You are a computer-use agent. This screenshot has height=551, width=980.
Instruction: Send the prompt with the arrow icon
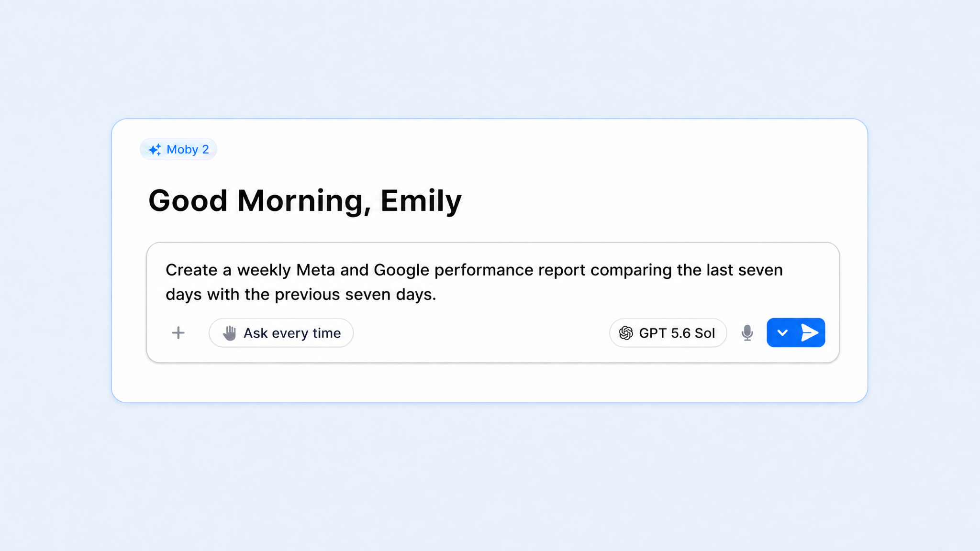click(810, 332)
